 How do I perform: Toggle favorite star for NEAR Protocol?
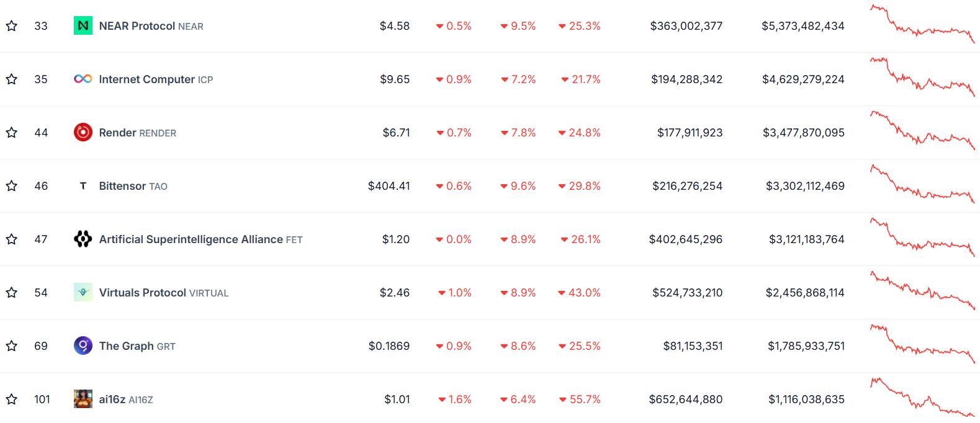click(x=12, y=26)
